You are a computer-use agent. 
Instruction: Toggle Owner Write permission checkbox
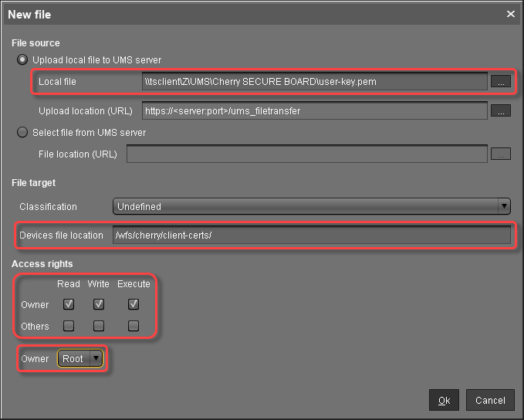point(99,304)
